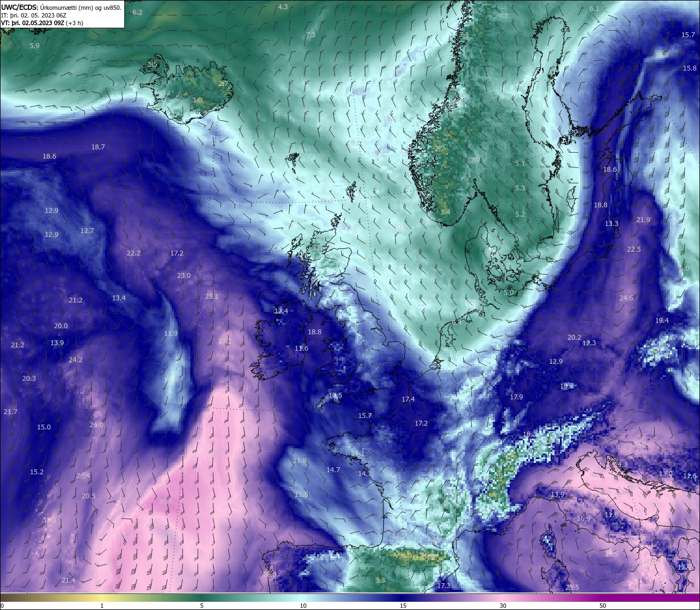The image size is (700, 610).
Task: Click the "12.7" value label
Action: tap(87, 231)
